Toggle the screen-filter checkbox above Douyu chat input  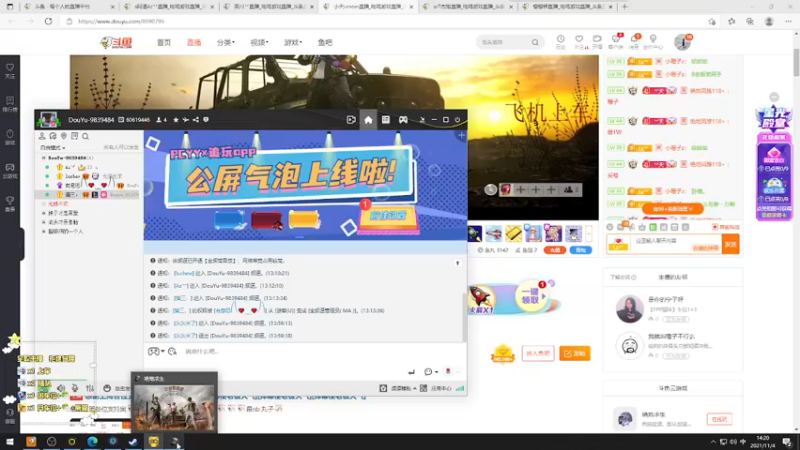pos(715,227)
